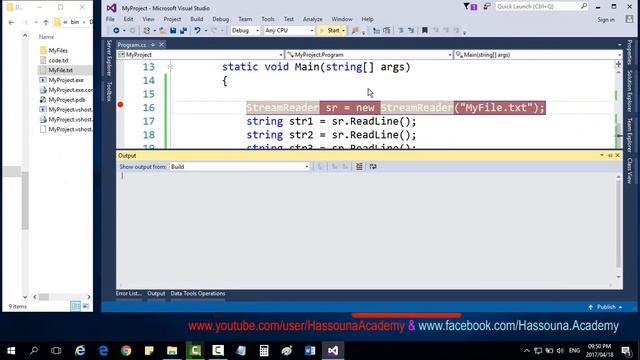The height and width of the screenshot is (360, 640).
Task: Click the comment-out lines toolbar icon
Action: coord(401,31)
